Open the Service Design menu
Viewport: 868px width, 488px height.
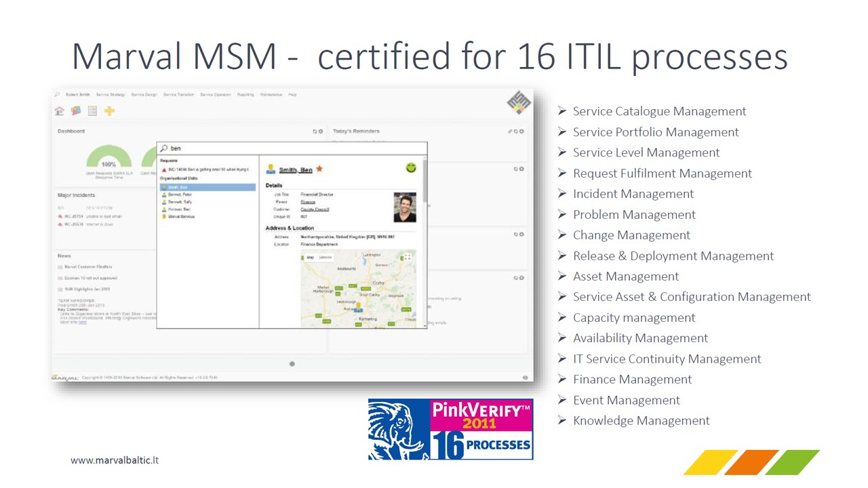tap(144, 94)
